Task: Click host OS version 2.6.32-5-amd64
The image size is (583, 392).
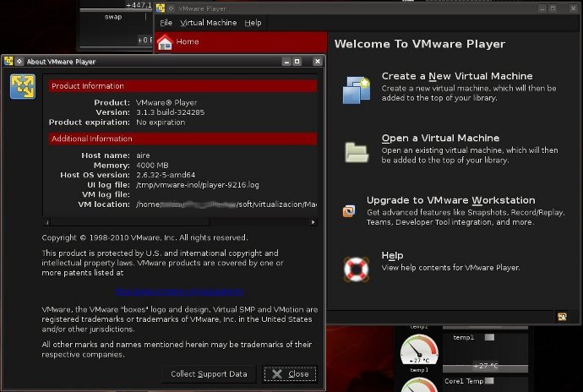Action: [166, 175]
